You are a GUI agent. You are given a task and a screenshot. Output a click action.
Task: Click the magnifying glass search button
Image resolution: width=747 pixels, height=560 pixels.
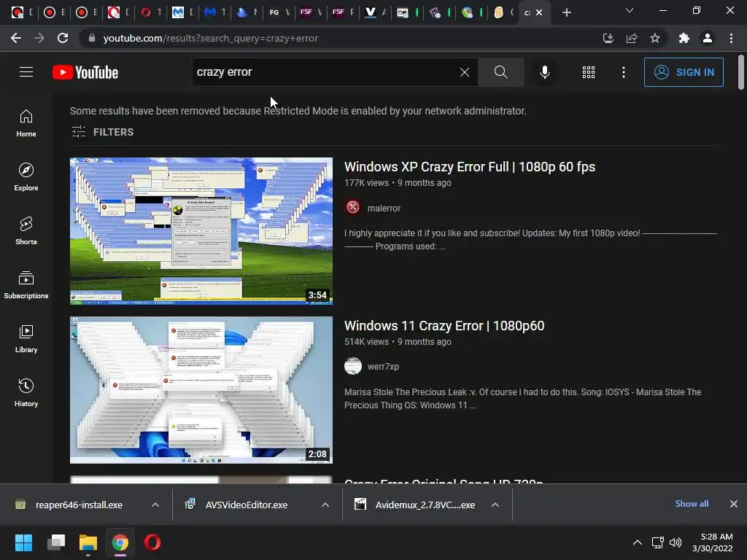500,72
